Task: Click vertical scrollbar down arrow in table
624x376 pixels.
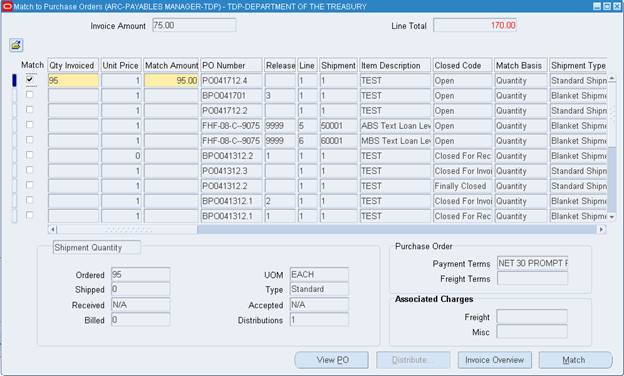Action: [x=612, y=217]
